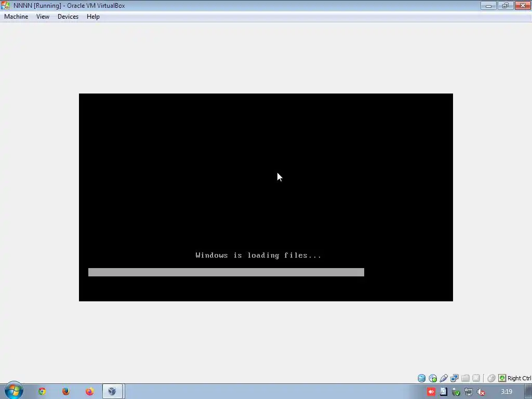
Task: Restore down the VirtualBox window
Action: 505,5
